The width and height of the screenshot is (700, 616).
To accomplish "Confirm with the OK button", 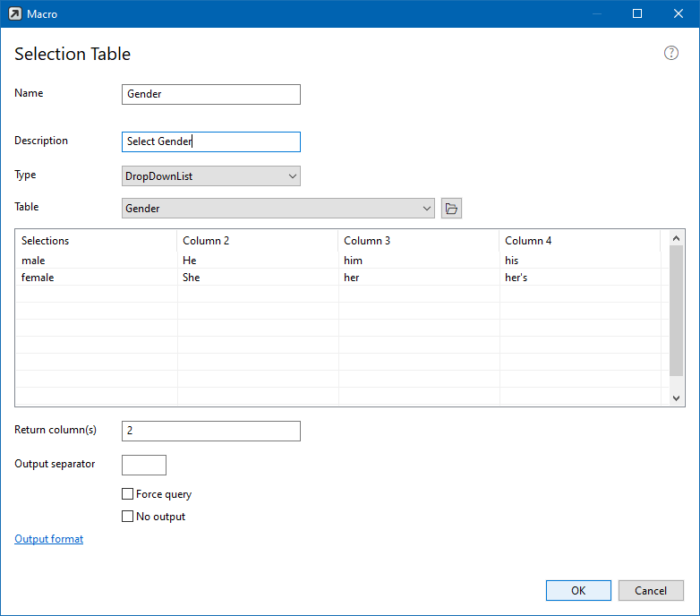I will click(x=578, y=591).
